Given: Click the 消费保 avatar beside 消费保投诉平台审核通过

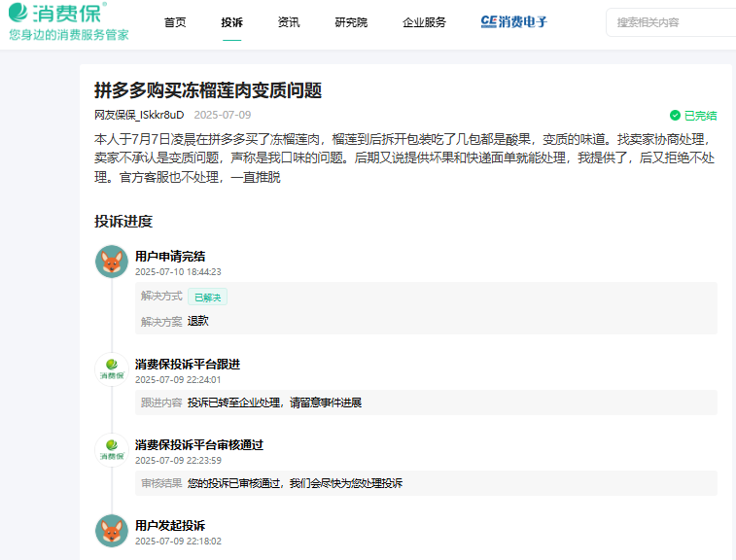Looking at the screenshot, I should [112, 450].
